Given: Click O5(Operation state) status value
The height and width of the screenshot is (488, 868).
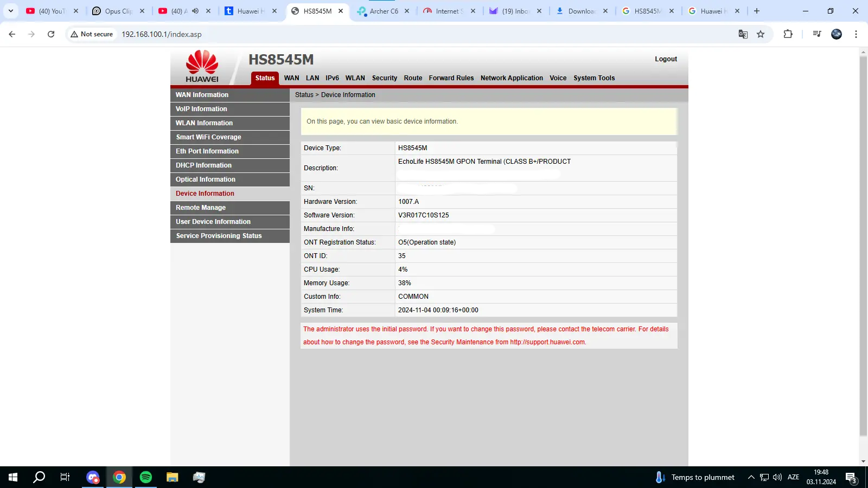Looking at the screenshot, I should click(x=427, y=242).
